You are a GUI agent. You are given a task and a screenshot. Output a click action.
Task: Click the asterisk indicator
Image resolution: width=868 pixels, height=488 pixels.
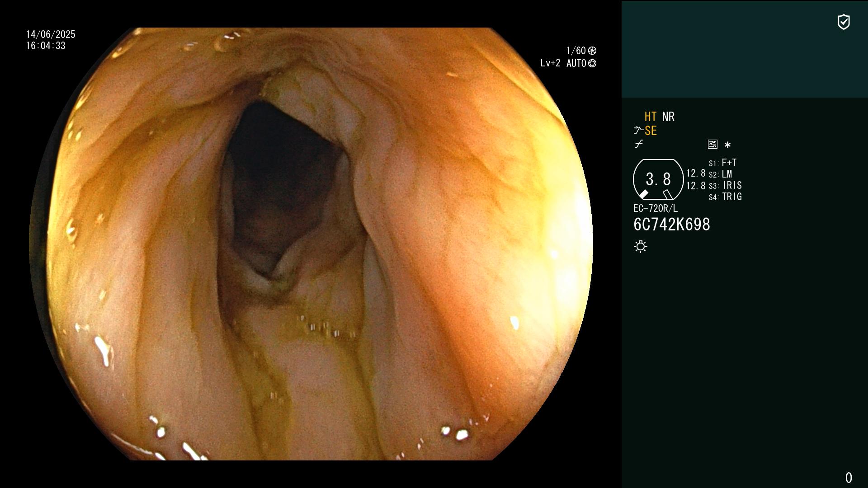[727, 145]
